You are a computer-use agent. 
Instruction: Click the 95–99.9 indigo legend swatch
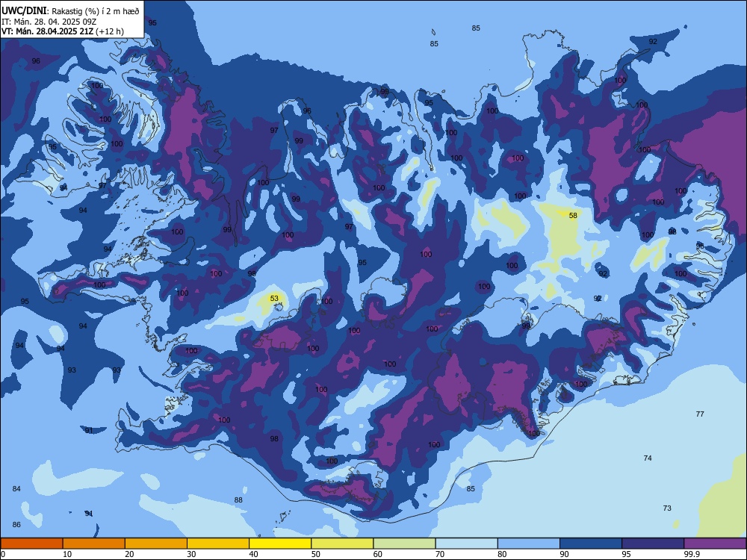(x=653, y=544)
